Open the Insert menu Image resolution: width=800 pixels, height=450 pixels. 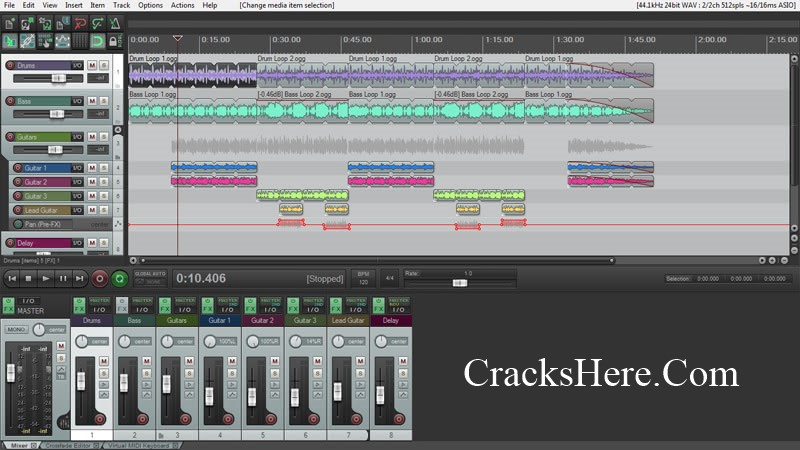click(x=74, y=5)
